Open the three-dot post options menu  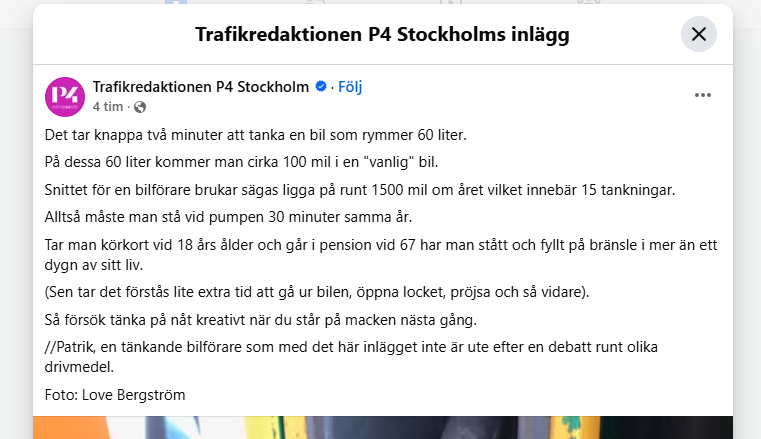point(702,95)
